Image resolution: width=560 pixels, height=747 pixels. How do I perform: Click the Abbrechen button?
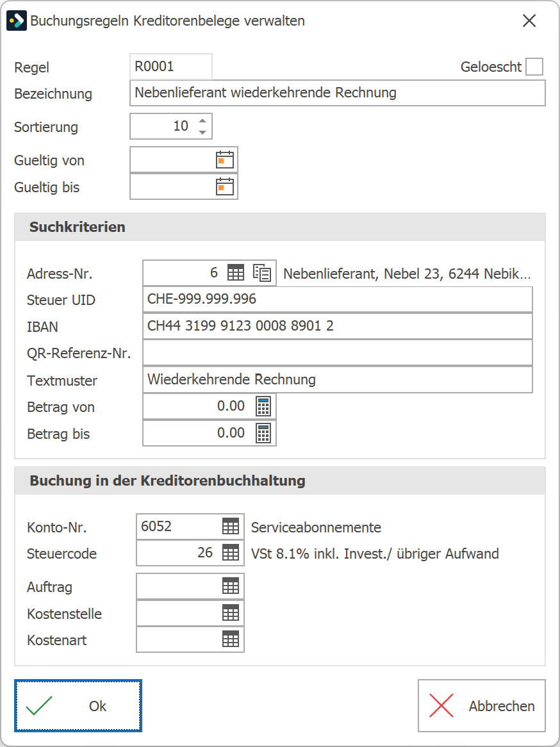(481, 705)
